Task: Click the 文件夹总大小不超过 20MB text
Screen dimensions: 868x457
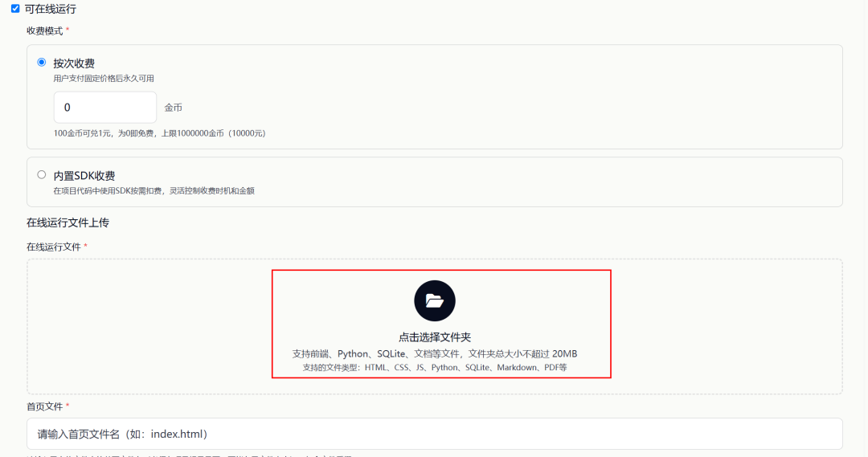Action: (x=522, y=353)
